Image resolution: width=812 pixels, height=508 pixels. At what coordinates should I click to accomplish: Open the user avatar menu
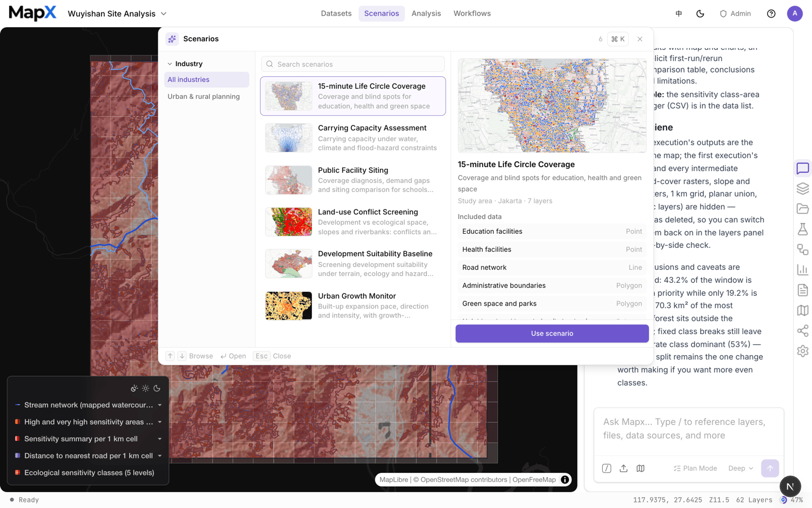(x=795, y=14)
